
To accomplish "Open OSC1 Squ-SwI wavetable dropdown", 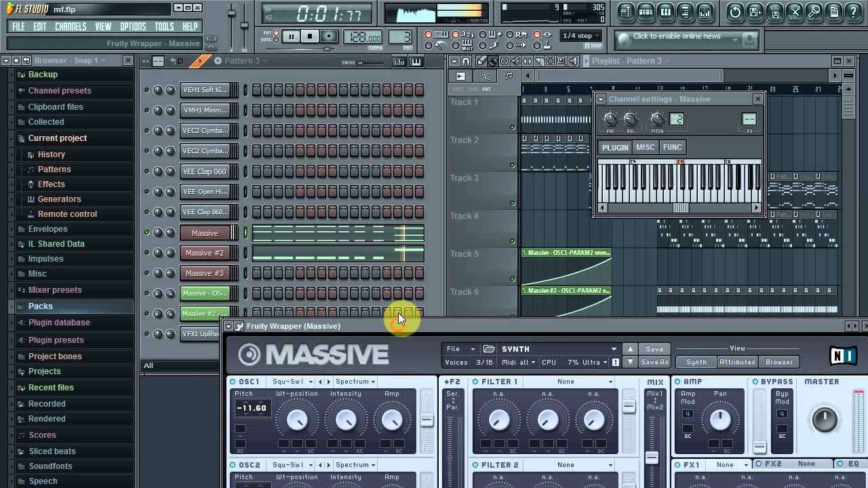I will coord(292,382).
